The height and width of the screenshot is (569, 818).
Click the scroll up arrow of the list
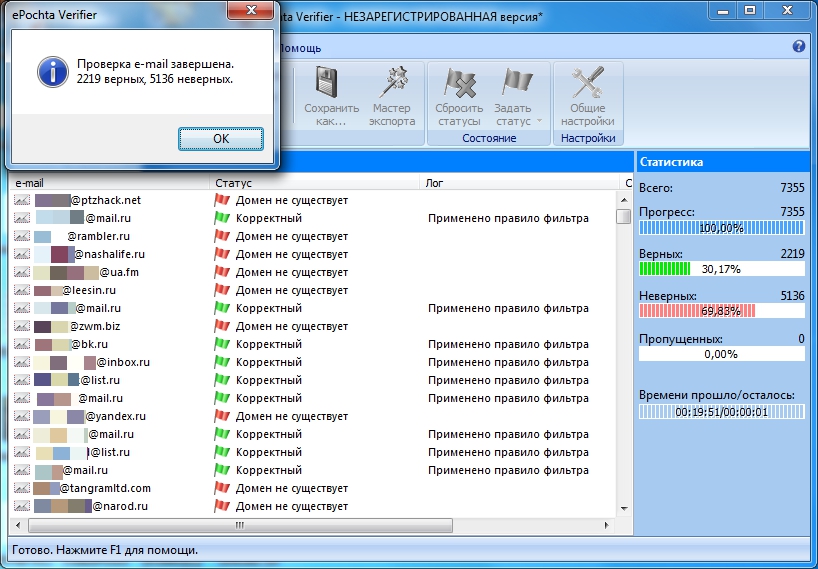624,200
